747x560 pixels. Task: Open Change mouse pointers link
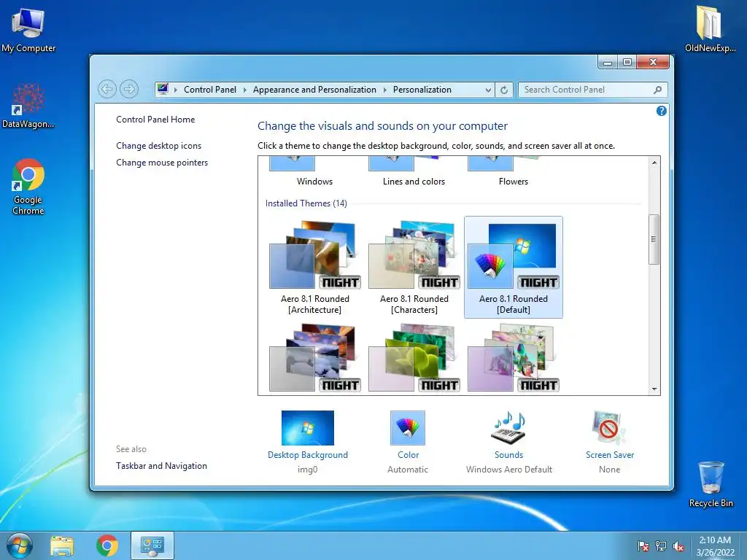coord(162,163)
